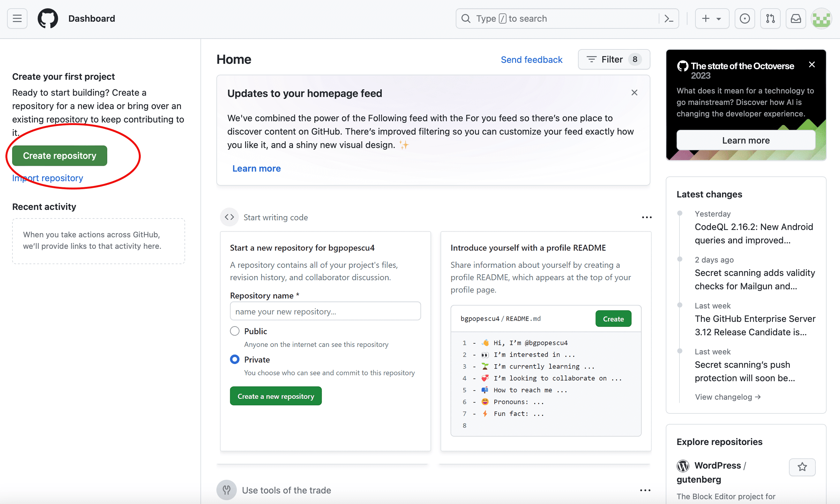
Task: Click the green Create repository button
Action: coord(59,156)
